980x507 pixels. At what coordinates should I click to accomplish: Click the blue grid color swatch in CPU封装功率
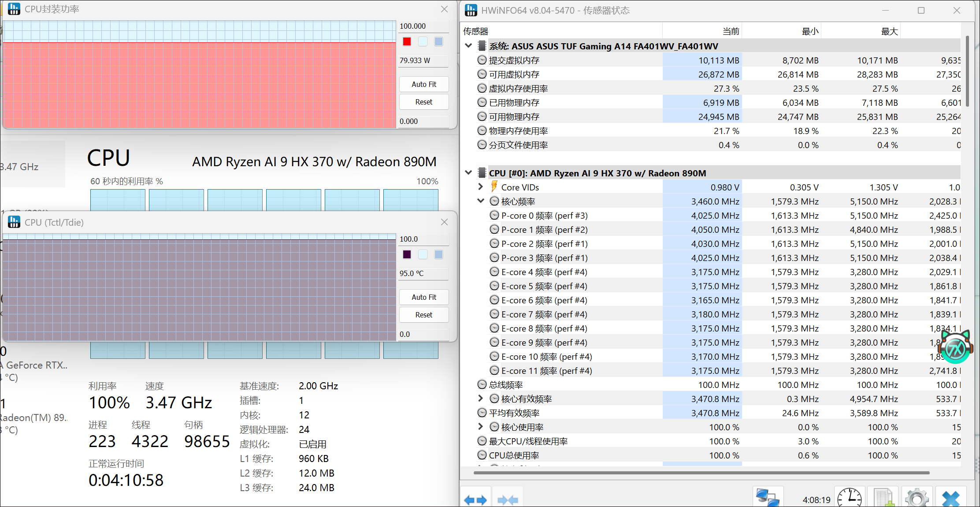(438, 41)
